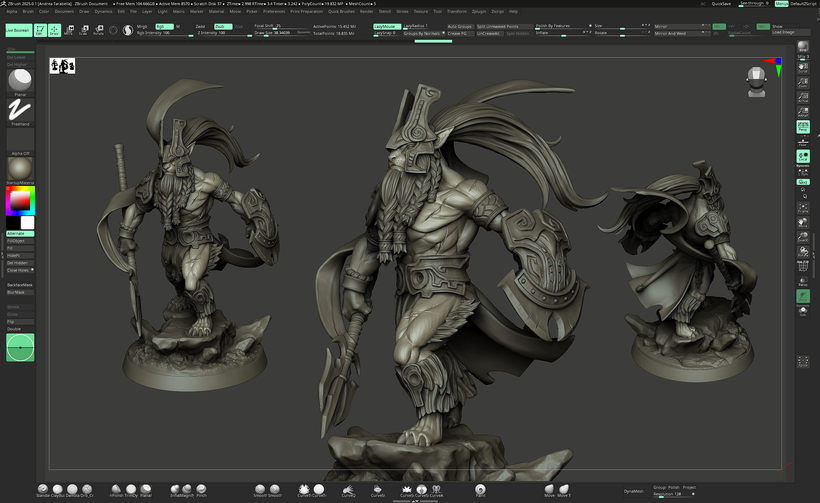Click the QuickSave button
Image resolution: width=820 pixels, height=503 pixels.
pyautogui.click(x=720, y=3)
